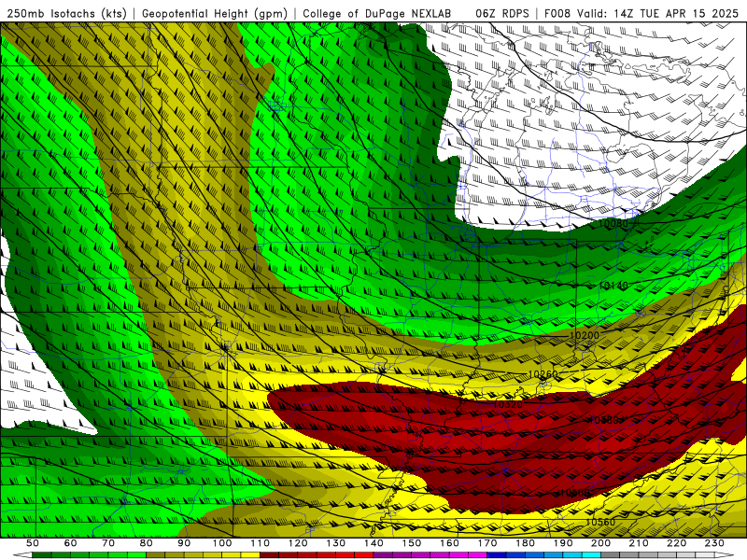Click the 170 value on the color scale
The height and width of the screenshot is (560, 747).
pos(487,543)
